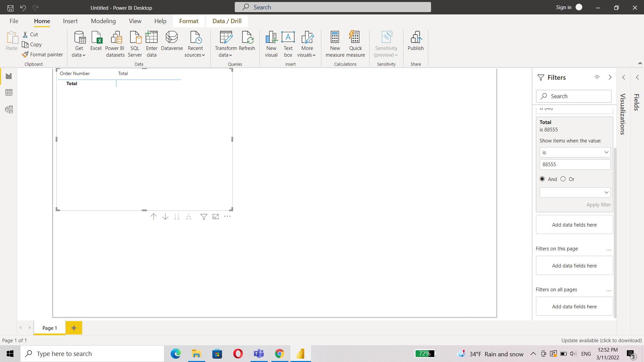This screenshot has width=644, height=362.
Task: Insert a New visual
Action: 271,44
